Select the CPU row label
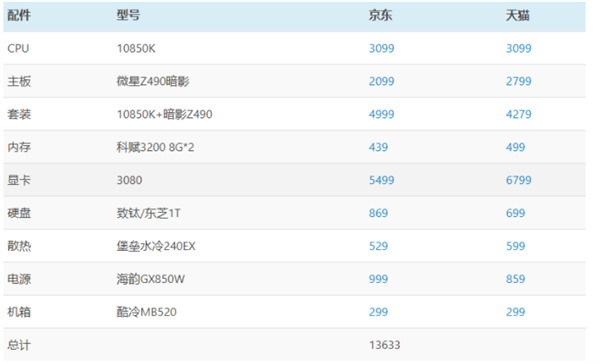The height and width of the screenshot is (364, 600). tap(18, 49)
